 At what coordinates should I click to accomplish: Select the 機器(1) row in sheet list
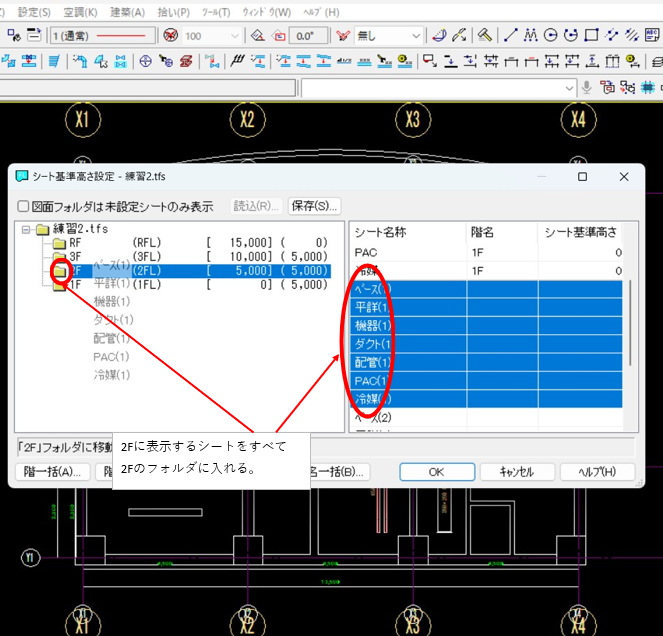pyautogui.click(x=486, y=326)
